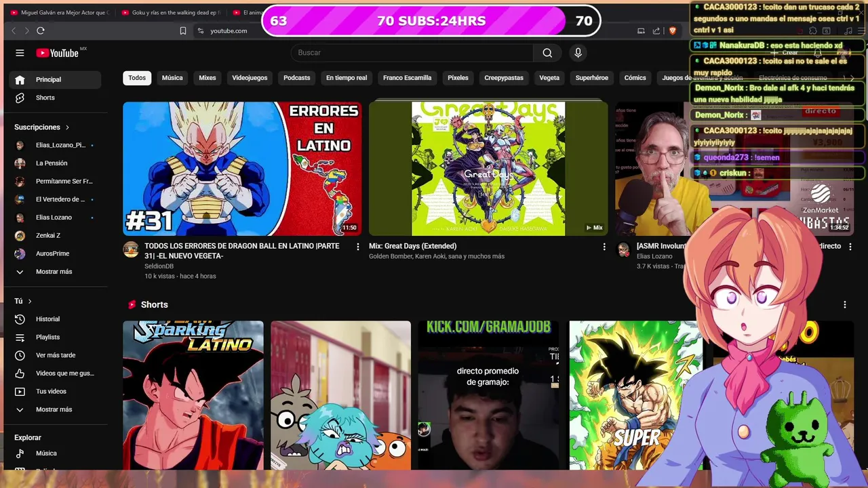
Task: Expand Mostrar más under Suscripciones
Action: (x=55, y=272)
